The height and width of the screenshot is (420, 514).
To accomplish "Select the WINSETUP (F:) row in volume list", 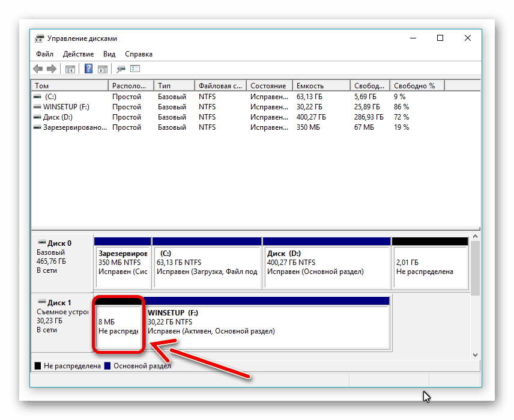I will [66, 107].
